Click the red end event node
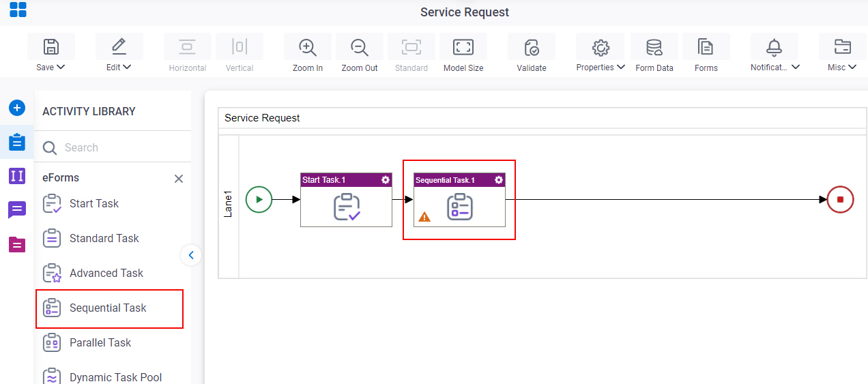 841,200
